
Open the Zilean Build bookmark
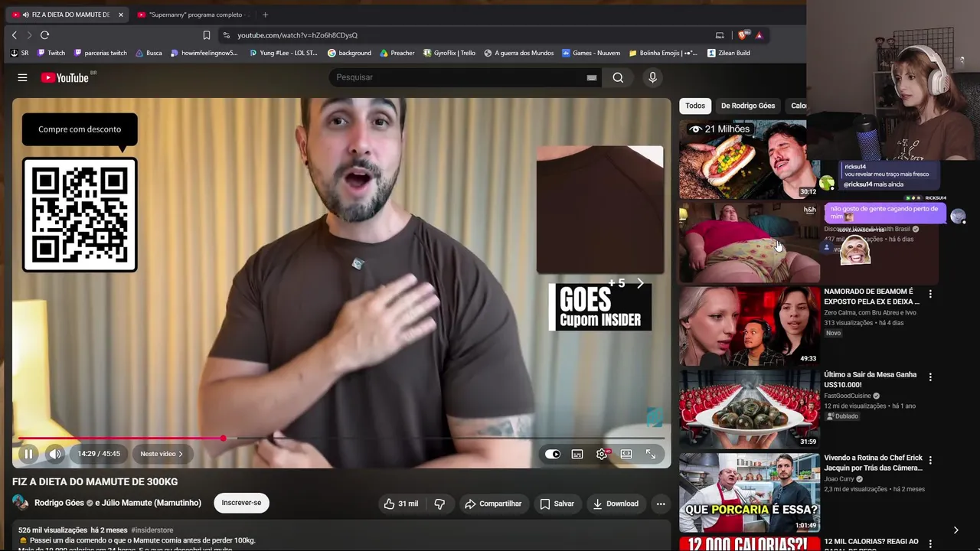tap(728, 53)
